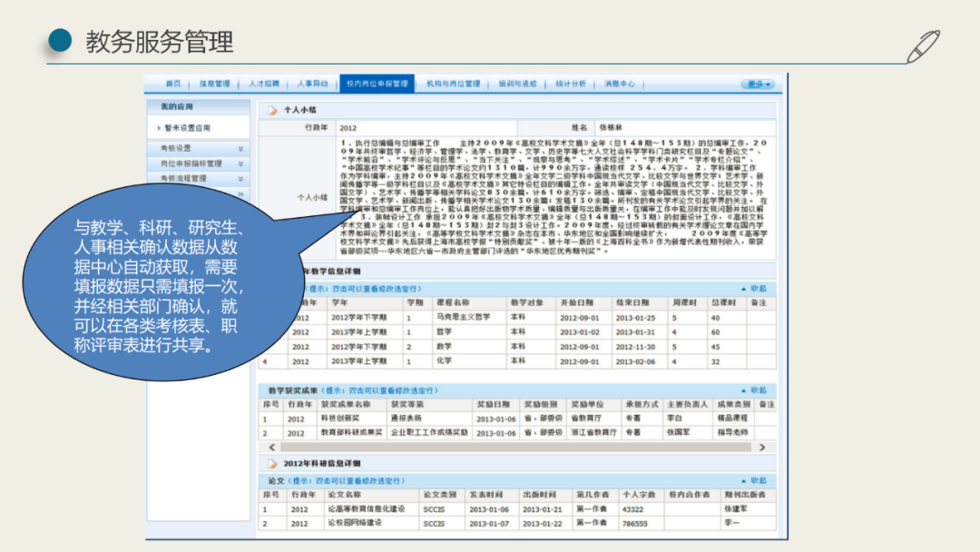Click the 校内岗位申报管理 tab
Image resolution: width=980 pixels, height=552 pixels.
click(x=377, y=84)
